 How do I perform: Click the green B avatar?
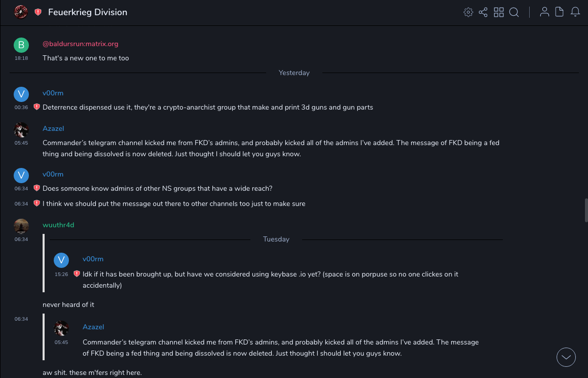pos(21,45)
